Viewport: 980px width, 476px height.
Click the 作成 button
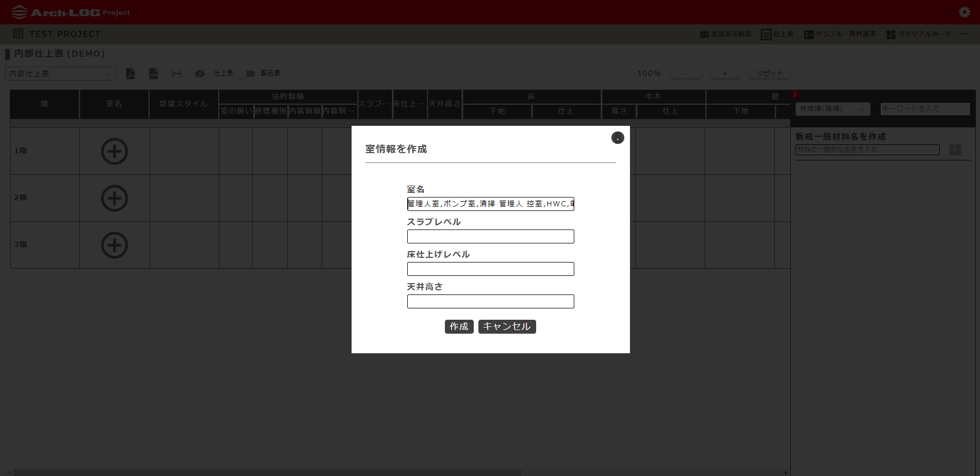point(459,326)
